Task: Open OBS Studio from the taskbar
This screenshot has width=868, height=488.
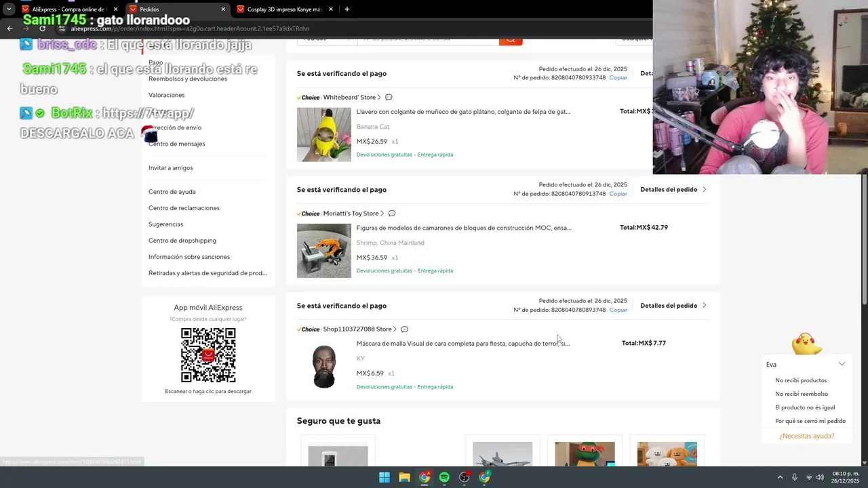Action: [x=465, y=477]
